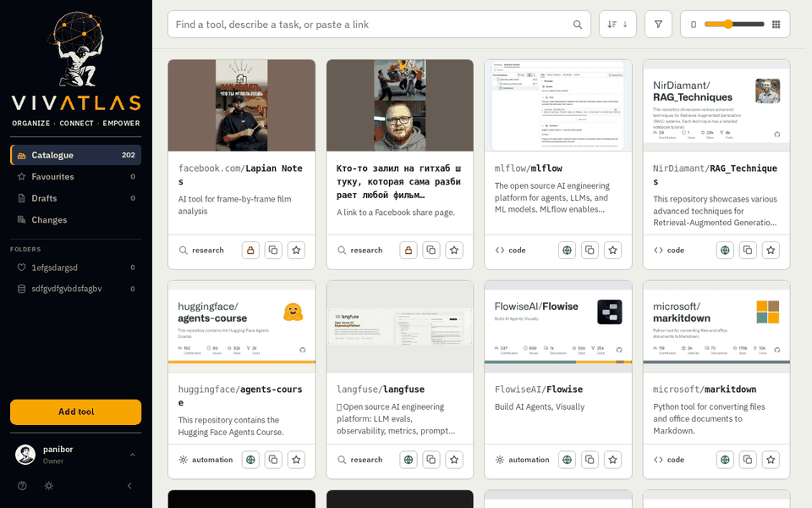
Task: Copy the langfuse card link
Action: click(x=431, y=459)
